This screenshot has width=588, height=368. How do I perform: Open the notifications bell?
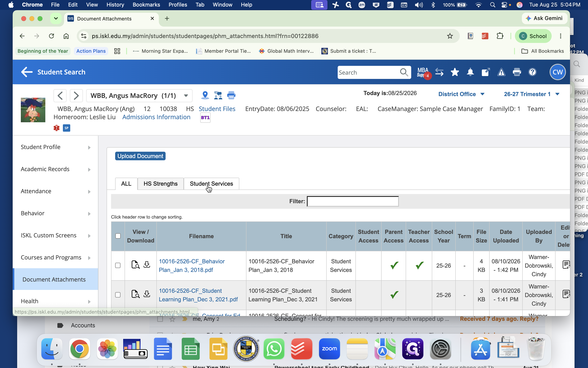470,72
